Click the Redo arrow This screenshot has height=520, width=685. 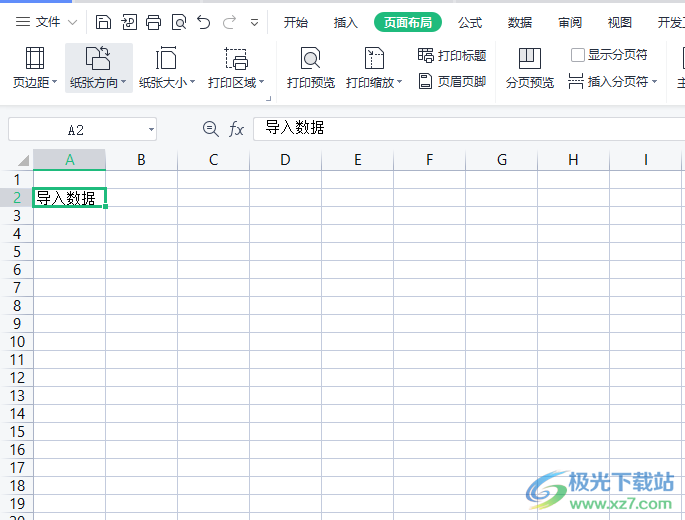229,22
